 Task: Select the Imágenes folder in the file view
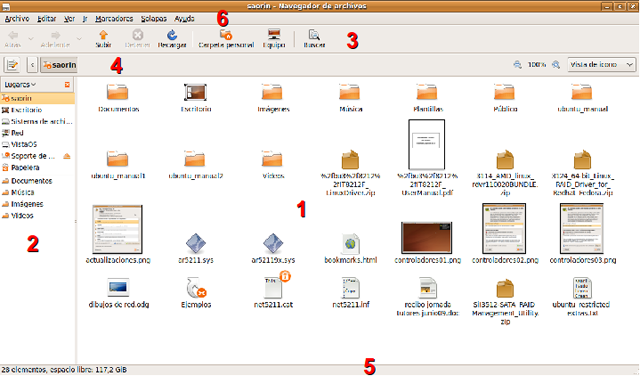pyautogui.click(x=272, y=92)
